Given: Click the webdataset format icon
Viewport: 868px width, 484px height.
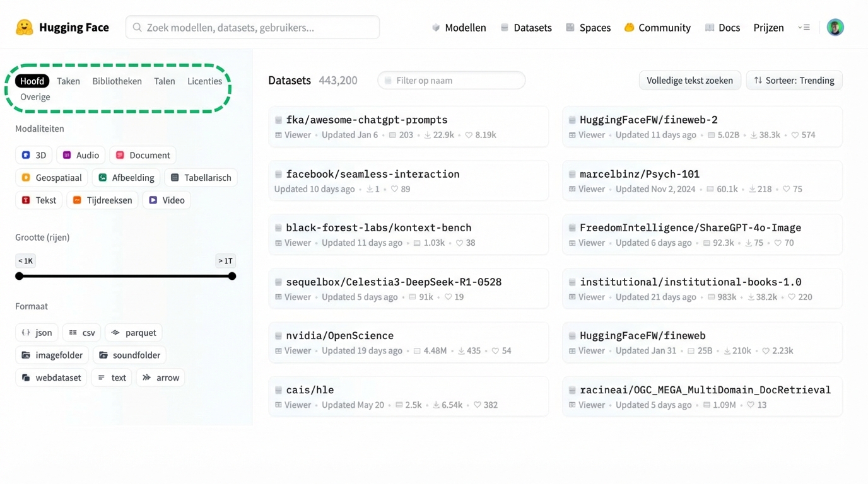Looking at the screenshot, I should (x=26, y=378).
